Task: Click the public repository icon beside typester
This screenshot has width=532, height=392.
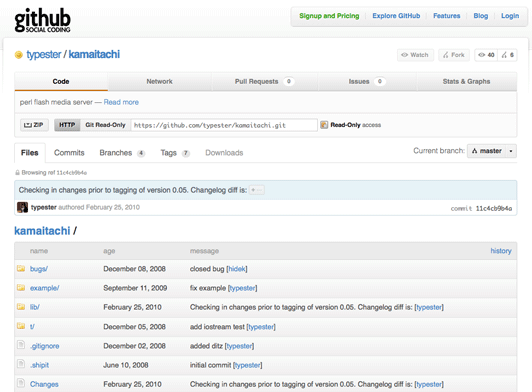Action: 19,55
